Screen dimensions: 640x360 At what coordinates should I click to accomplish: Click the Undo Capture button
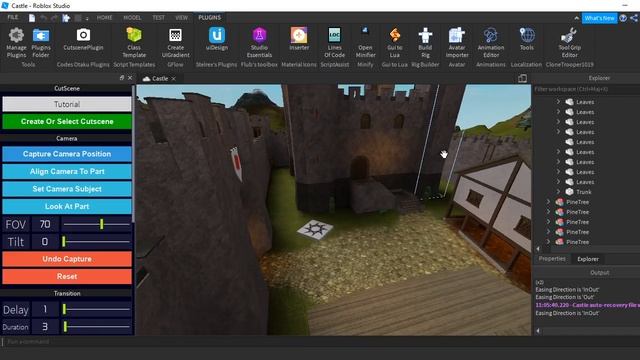[x=67, y=259]
